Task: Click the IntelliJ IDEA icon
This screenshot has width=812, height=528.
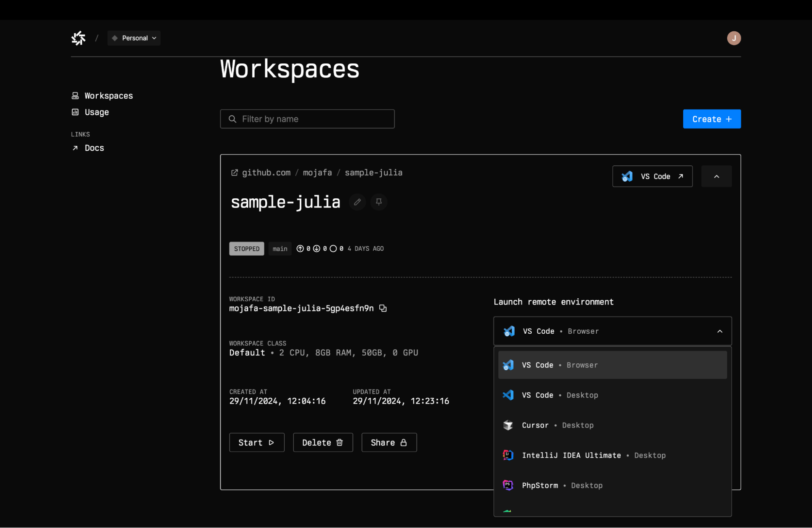Action: [508, 455]
